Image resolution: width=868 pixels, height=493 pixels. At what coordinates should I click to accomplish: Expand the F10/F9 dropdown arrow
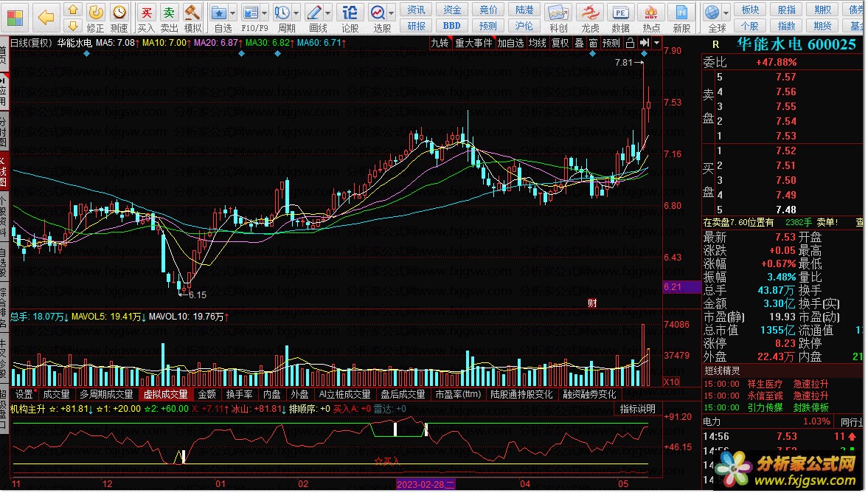pyautogui.click(x=265, y=13)
